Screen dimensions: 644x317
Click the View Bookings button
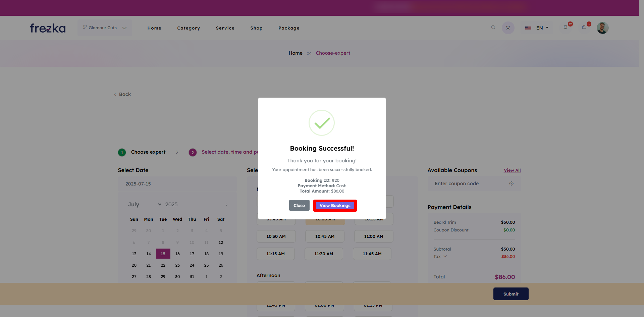click(335, 206)
